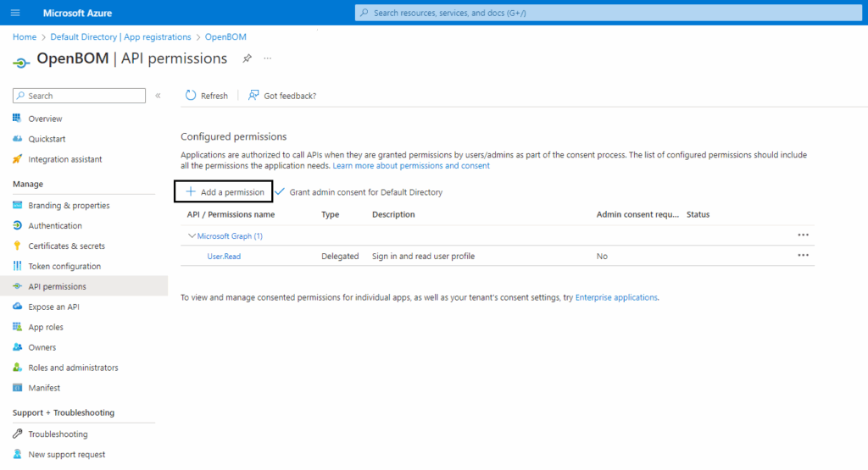Click the Delegated cell in User.Read row

point(340,256)
